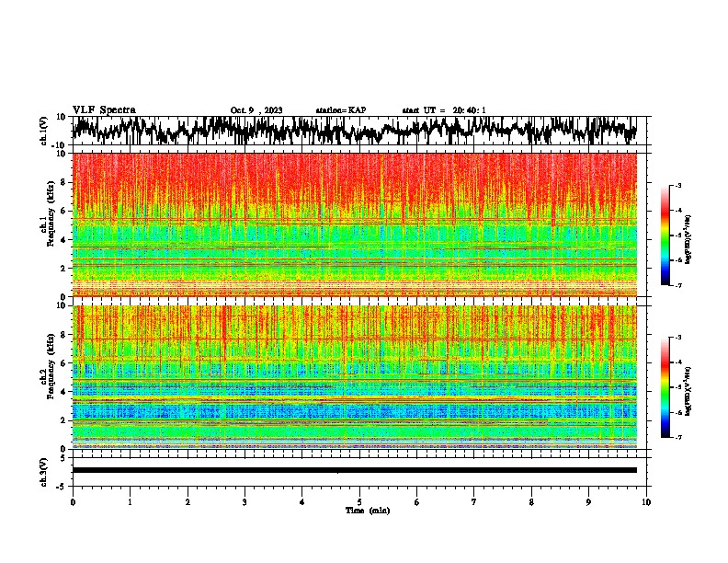Click time axis tick label "0"

pos(73,502)
